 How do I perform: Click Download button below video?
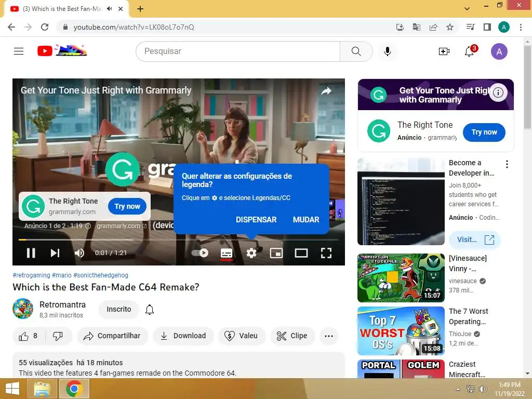pyautogui.click(x=183, y=336)
